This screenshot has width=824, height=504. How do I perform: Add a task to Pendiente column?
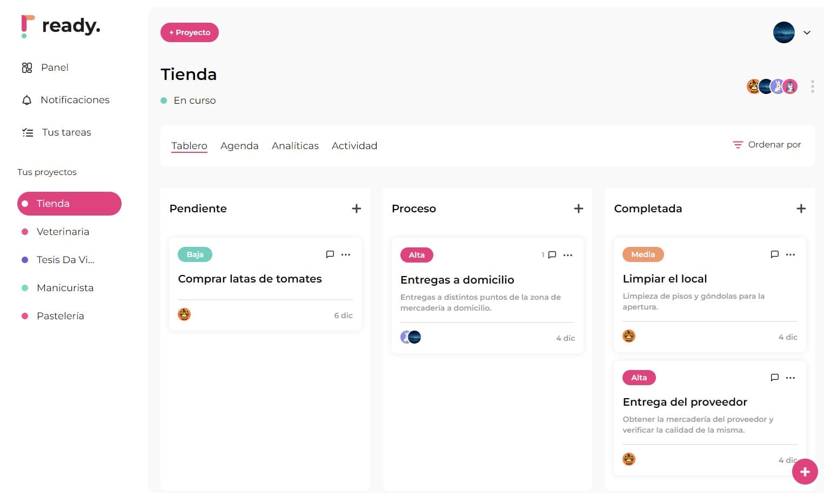pos(356,209)
